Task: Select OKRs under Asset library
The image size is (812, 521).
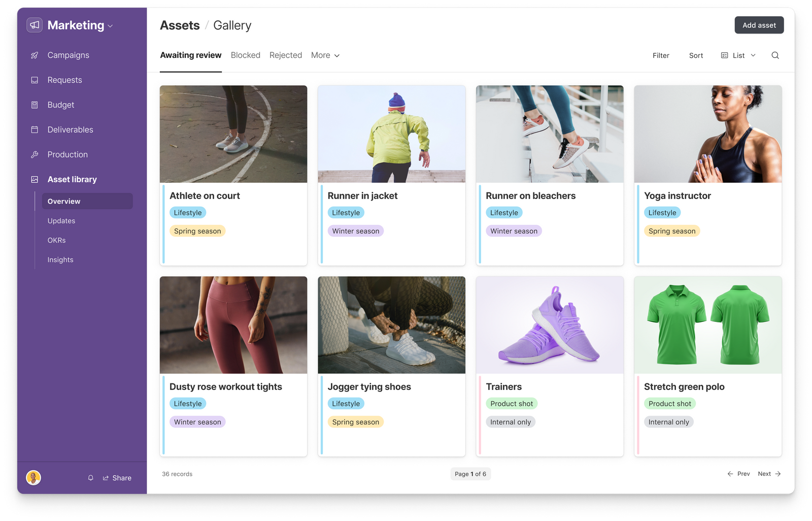Action: (57, 240)
